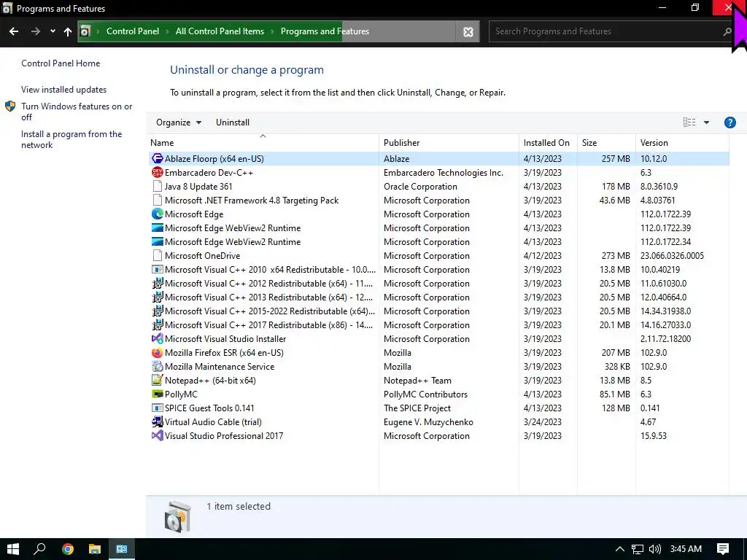Click the Eugene V. Muzychenko publisher cell
Screen dimensions: 747x560
(x=428, y=421)
